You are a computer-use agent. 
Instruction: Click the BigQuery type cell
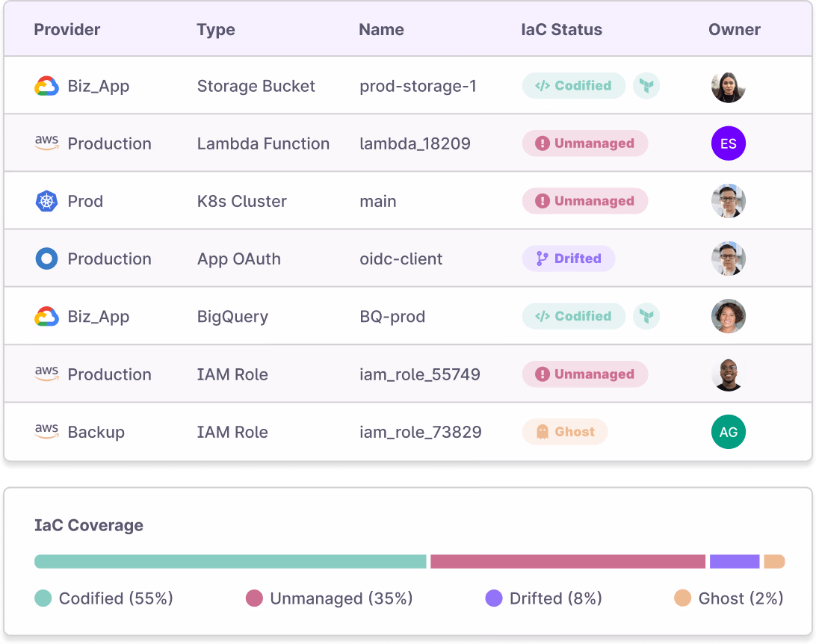click(232, 317)
